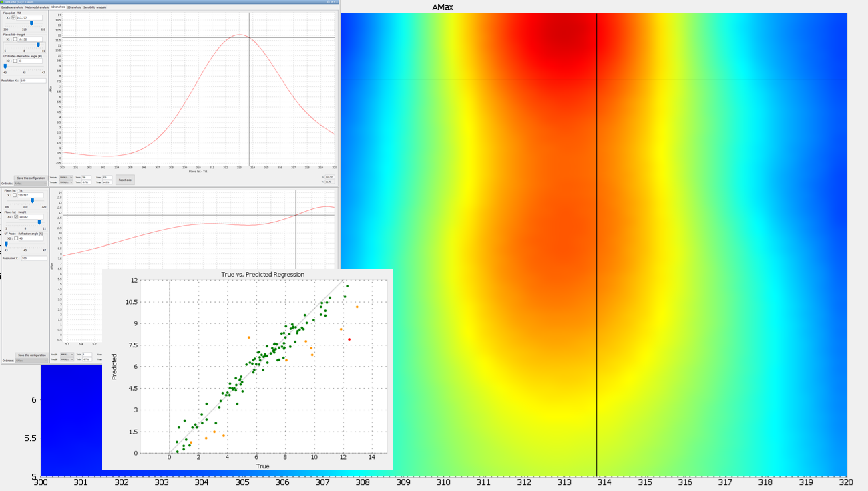Click the Resolution X field in top panel
Viewport: 868px width, 491px height.
click(x=33, y=81)
